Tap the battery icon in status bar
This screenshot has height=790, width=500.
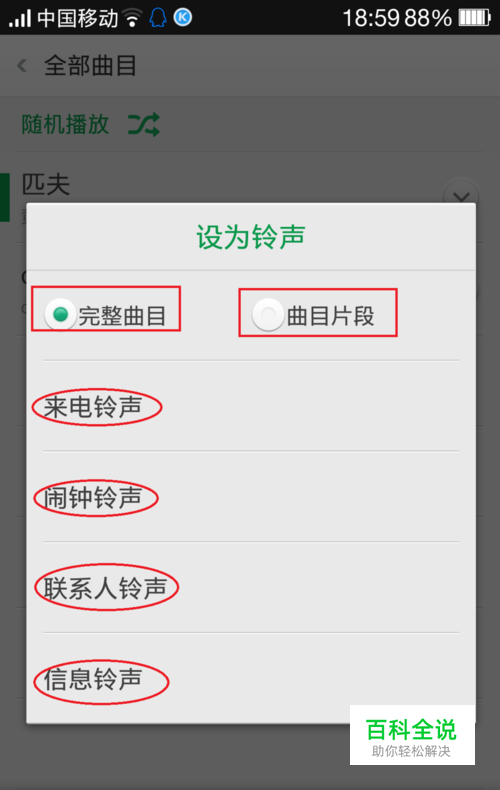(474, 18)
